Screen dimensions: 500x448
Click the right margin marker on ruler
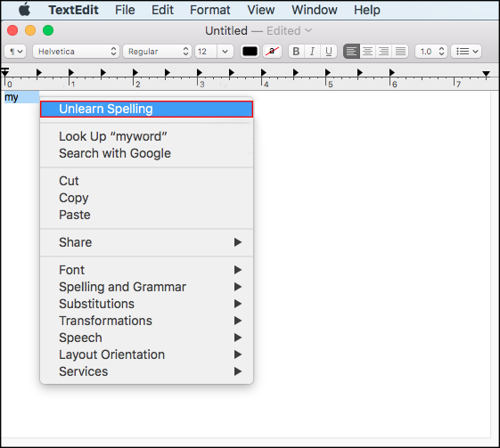point(486,74)
